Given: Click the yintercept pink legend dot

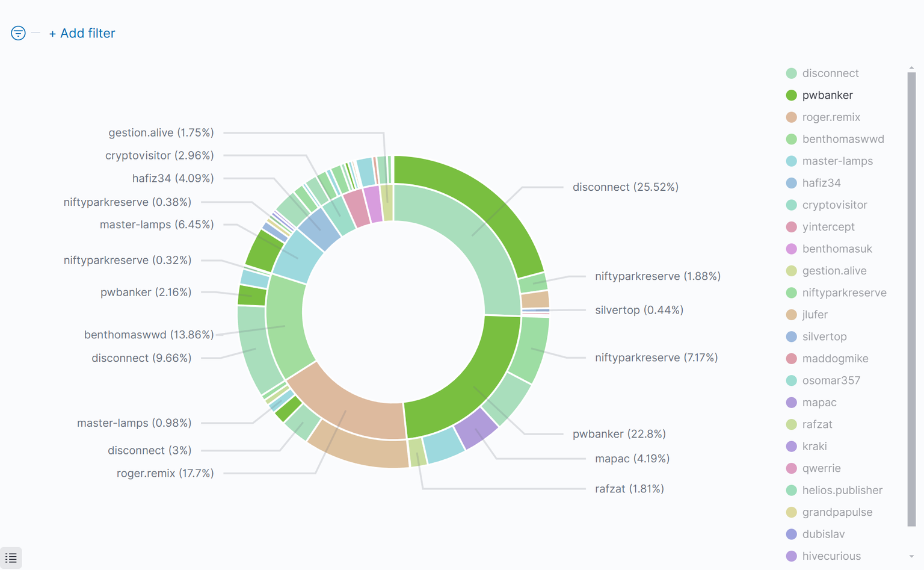Looking at the screenshot, I should pos(792,227).
